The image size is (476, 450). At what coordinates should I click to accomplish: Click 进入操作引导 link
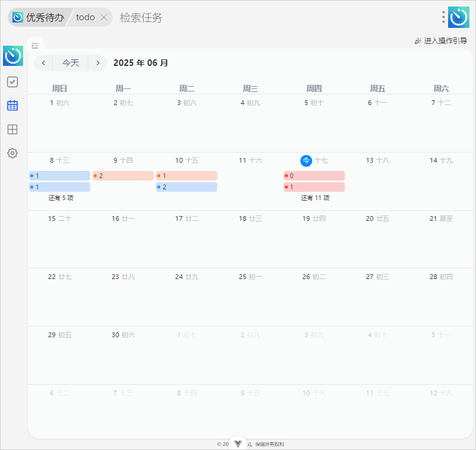click(441, 41)
